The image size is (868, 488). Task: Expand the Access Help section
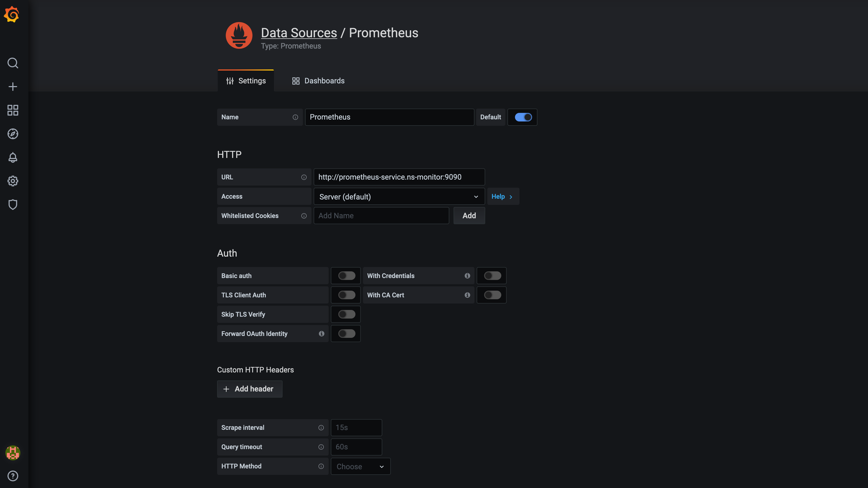pos(502,197)
